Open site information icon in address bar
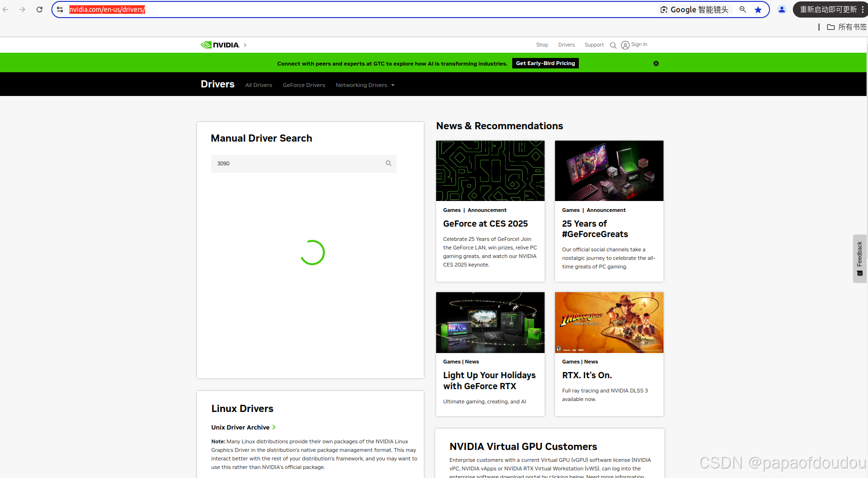 60,10
